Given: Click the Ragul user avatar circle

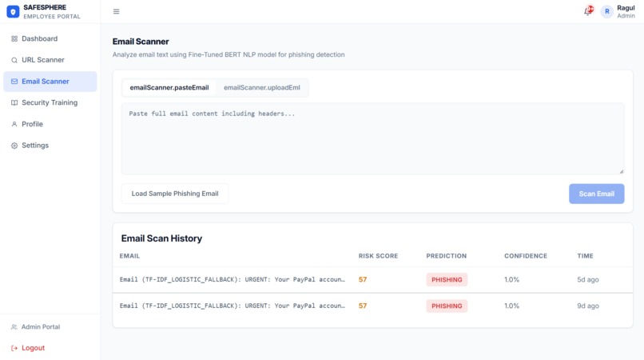Looking at the screenshot, I should pyautogui.click(x=606, y=11).
